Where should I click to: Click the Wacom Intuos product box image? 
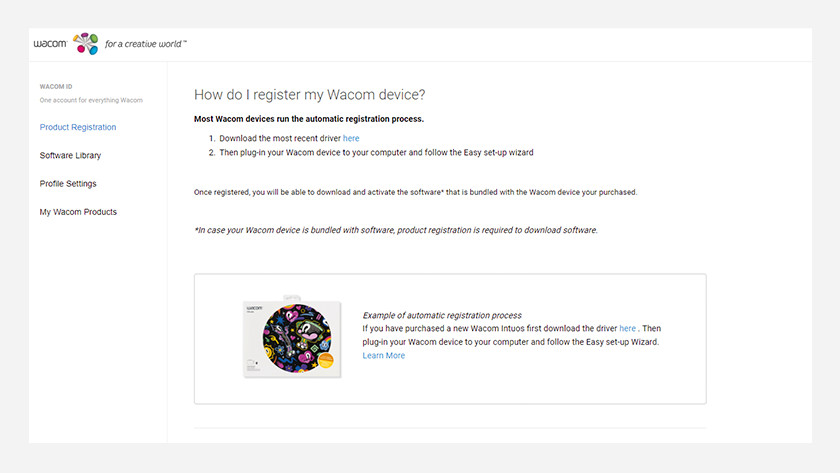292,338
